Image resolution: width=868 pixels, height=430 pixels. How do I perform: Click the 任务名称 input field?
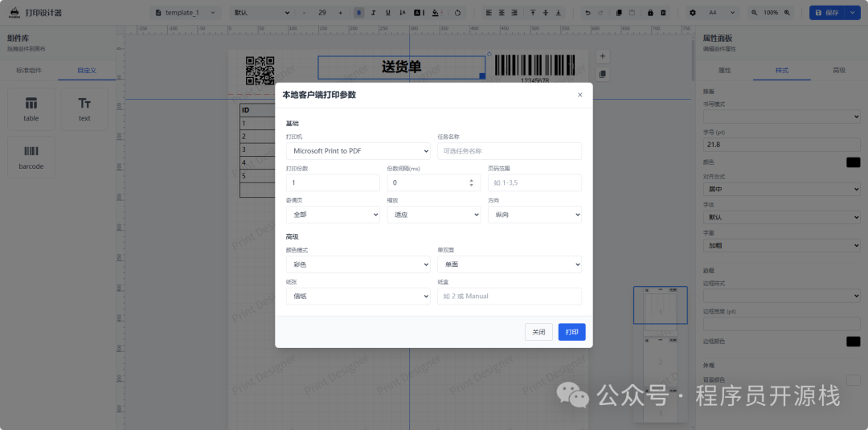[x=510, y=150]
